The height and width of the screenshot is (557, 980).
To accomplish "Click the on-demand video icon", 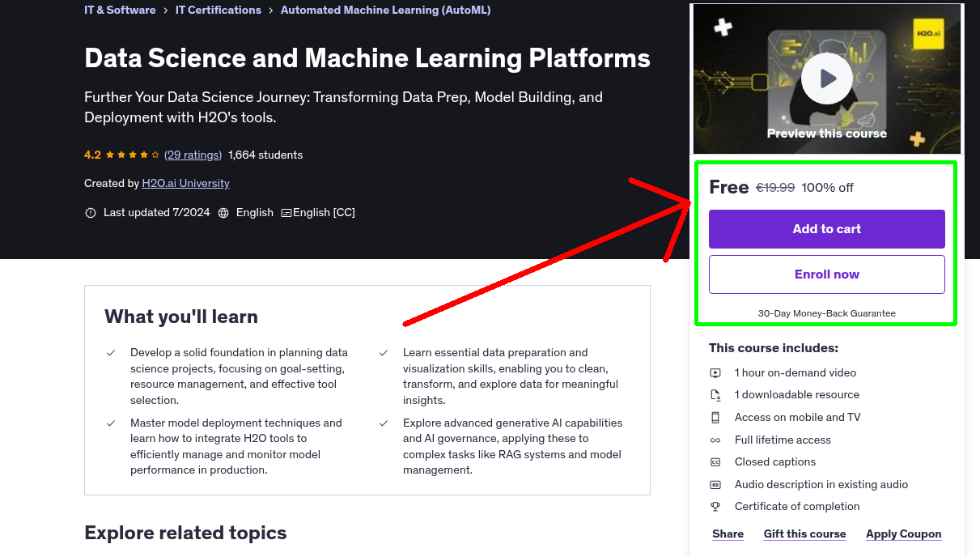I will [x=715, y=372].
